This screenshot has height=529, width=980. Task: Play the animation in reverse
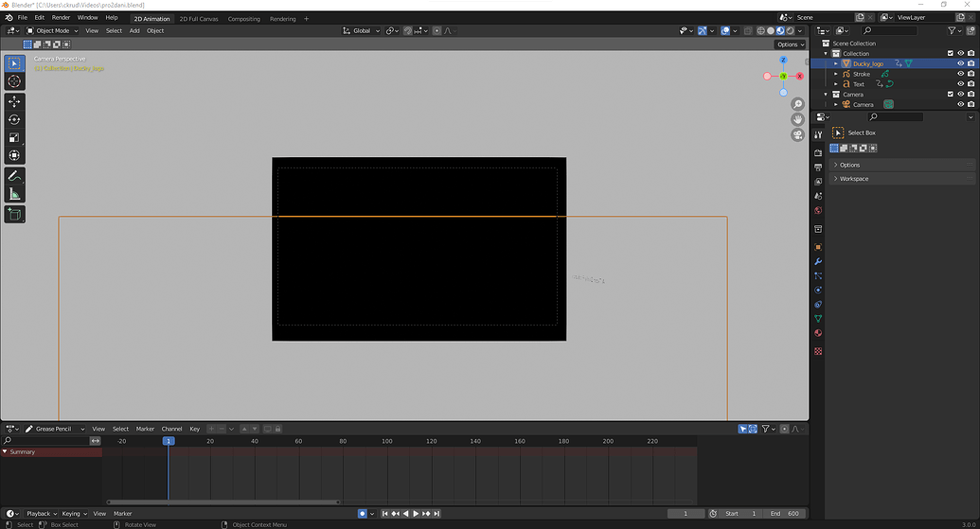tap(405, 514)
